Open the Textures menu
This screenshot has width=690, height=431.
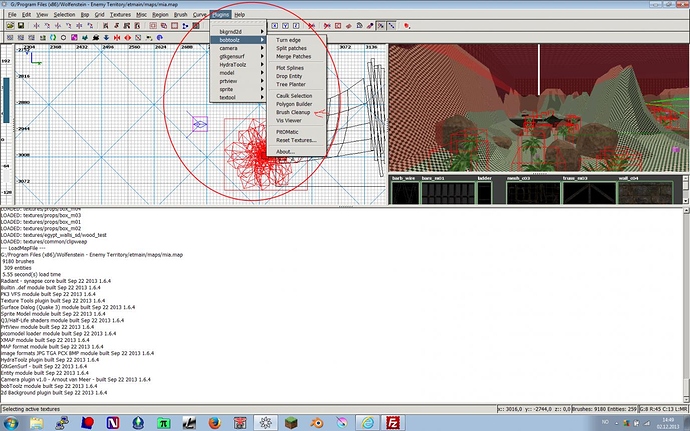(121, 15)
